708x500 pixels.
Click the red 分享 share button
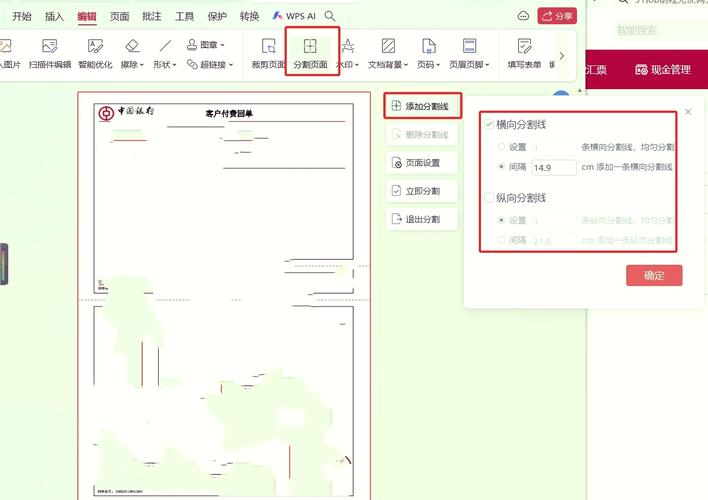coord(557,16)
